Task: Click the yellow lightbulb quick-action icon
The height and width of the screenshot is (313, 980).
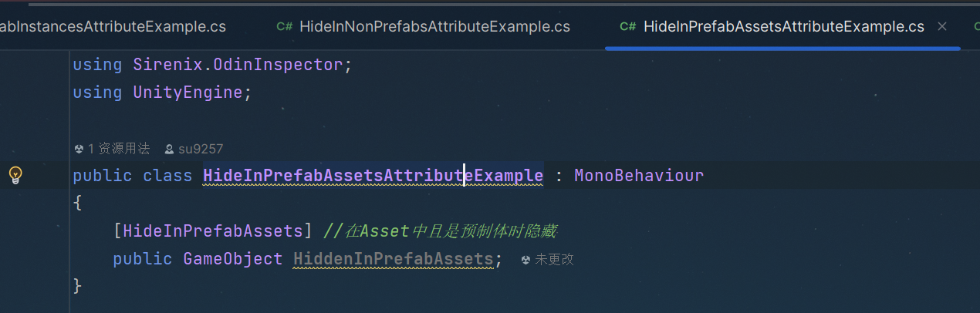Action: [x=15, y=176]
